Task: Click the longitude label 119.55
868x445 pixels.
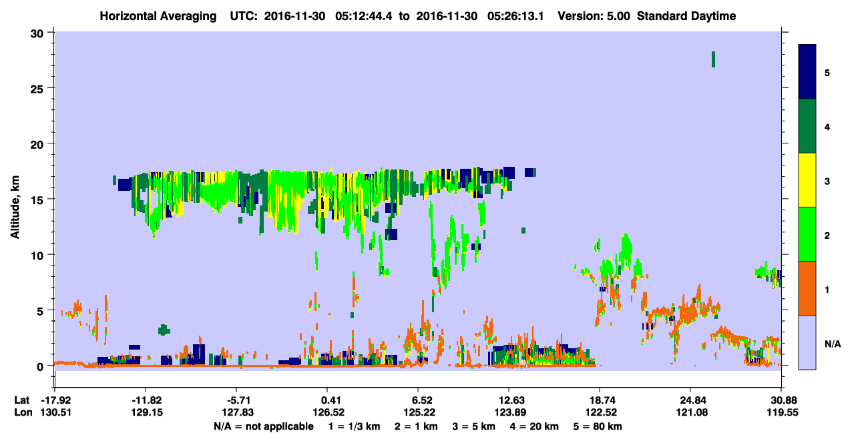Action: click(781, 412)
